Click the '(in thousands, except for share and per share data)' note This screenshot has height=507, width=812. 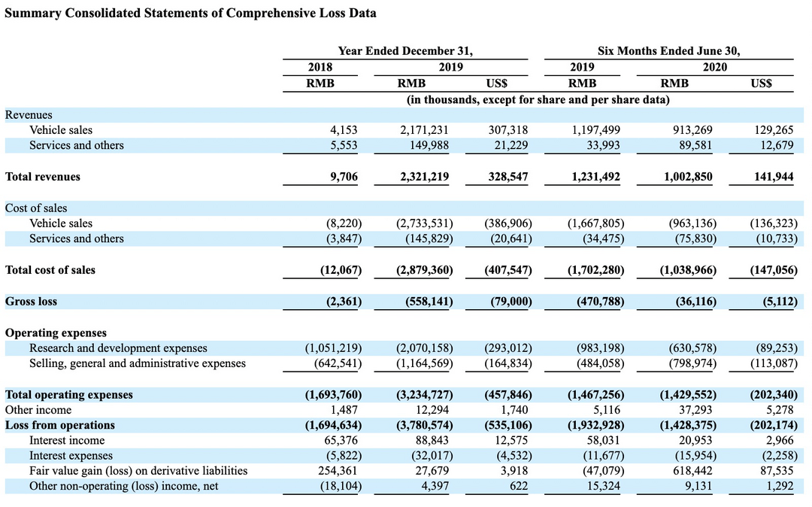[538, 99]
